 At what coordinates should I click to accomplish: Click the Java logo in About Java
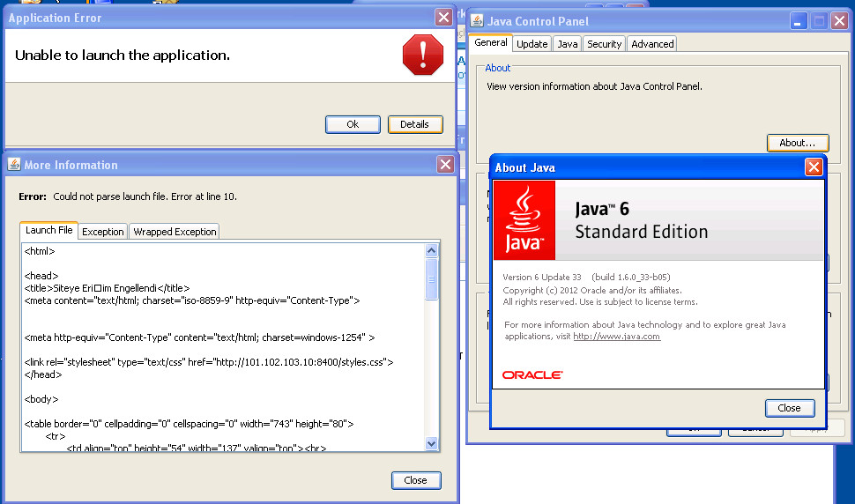point(524,219)
